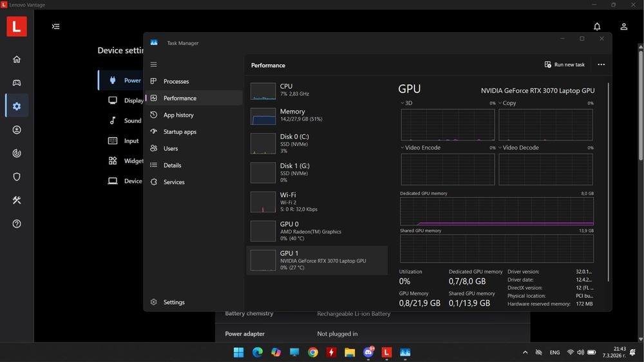This screenshot has height=362, width=644.
Task: Select GPU 0 AMD Radeon item
Action: pyautogui.click(x=317, y=231)
